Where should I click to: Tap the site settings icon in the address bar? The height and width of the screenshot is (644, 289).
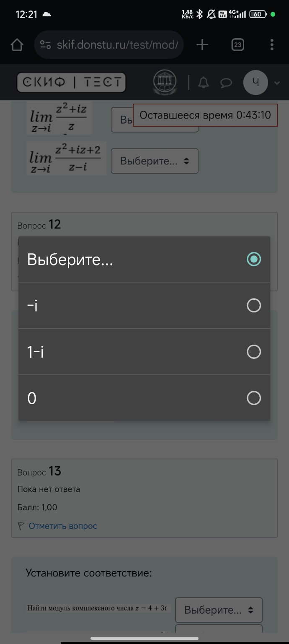coord(45,45)
